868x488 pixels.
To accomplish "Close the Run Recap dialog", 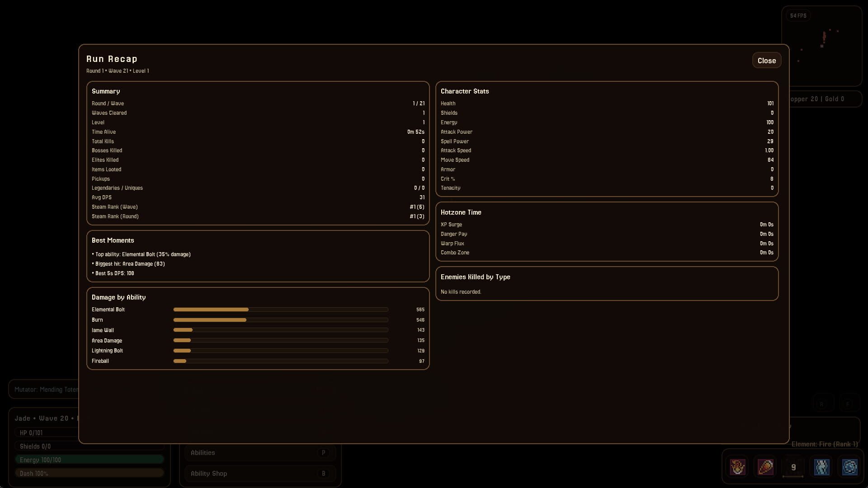I will [766, 60].
